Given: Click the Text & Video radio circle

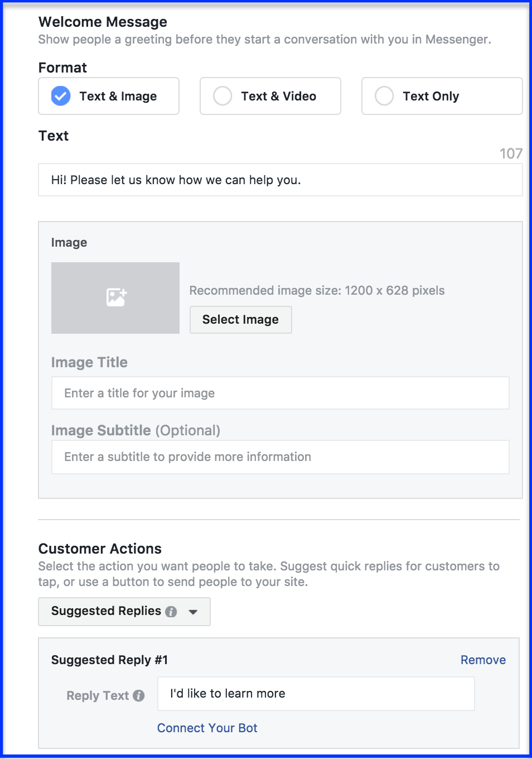Looking at the screenshot, I should coord(223,96).
